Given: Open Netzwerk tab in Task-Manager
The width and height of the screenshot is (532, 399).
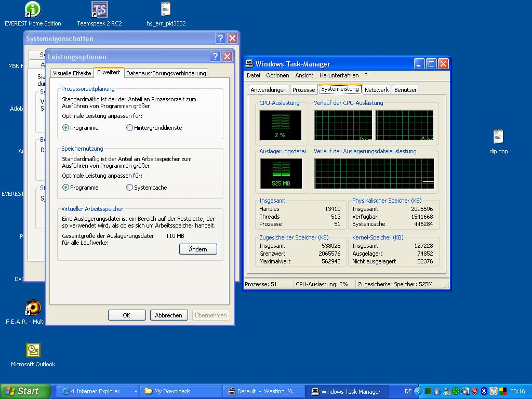Looking at the screenshot, I should click(x=377, y=90).
